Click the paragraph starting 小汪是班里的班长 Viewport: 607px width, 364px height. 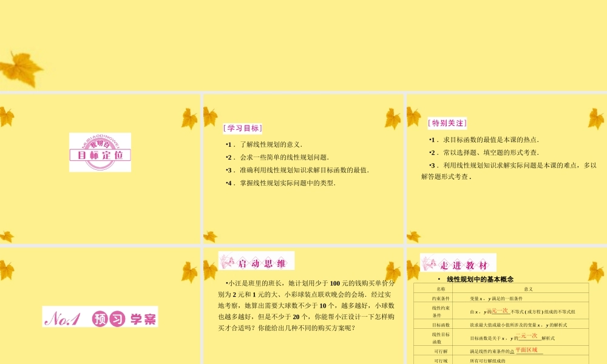pos(306,306)
